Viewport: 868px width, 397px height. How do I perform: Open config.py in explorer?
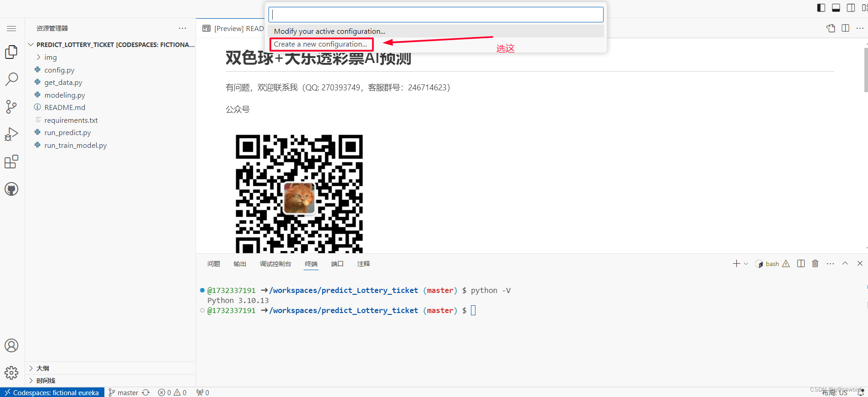point(111,70)
